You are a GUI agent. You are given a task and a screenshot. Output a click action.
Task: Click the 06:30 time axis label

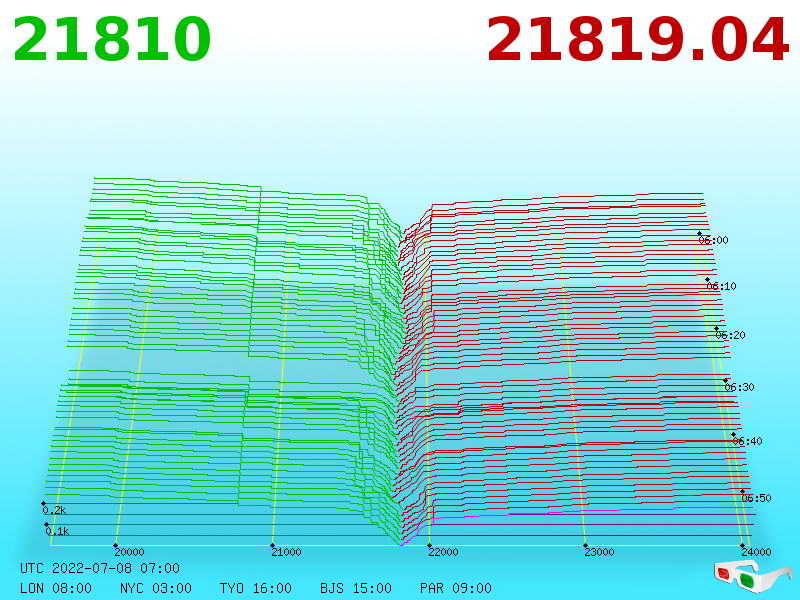coord(739,387)
